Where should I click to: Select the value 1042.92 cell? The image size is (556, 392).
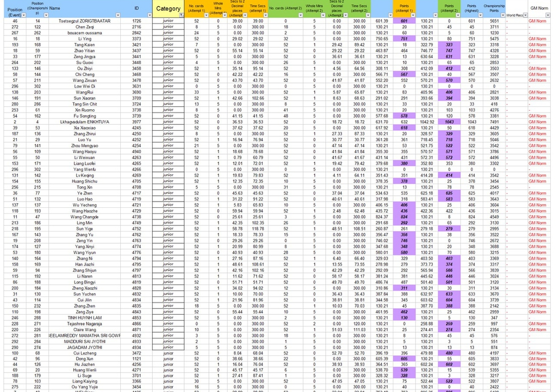[427, 122]
